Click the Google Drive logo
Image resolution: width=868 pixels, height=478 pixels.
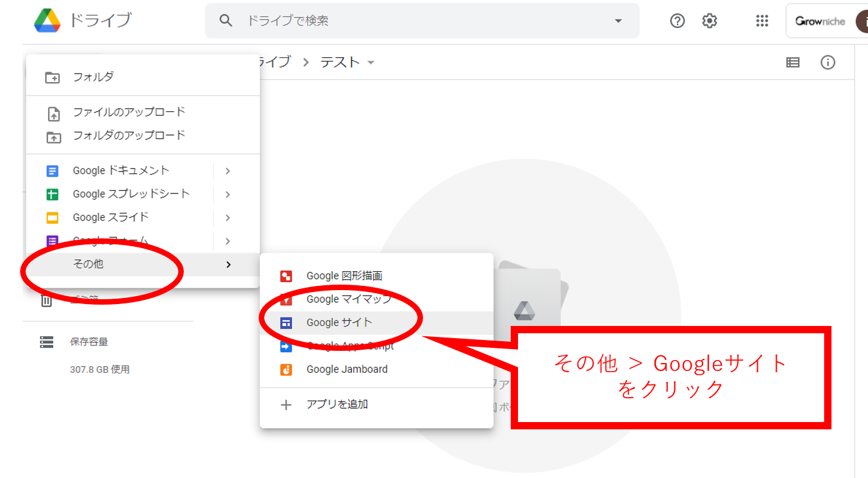click(x=47, y=21)
